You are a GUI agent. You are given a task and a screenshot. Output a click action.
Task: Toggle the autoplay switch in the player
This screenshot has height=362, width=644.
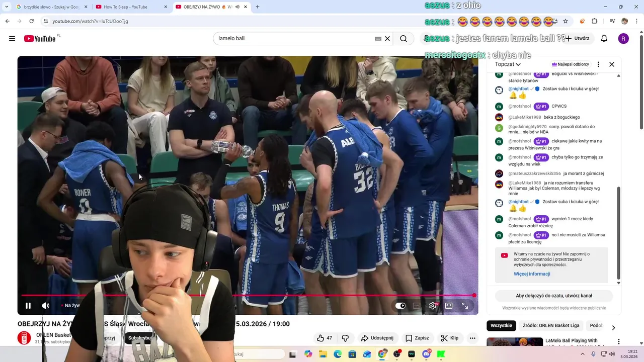coord(400,306)
